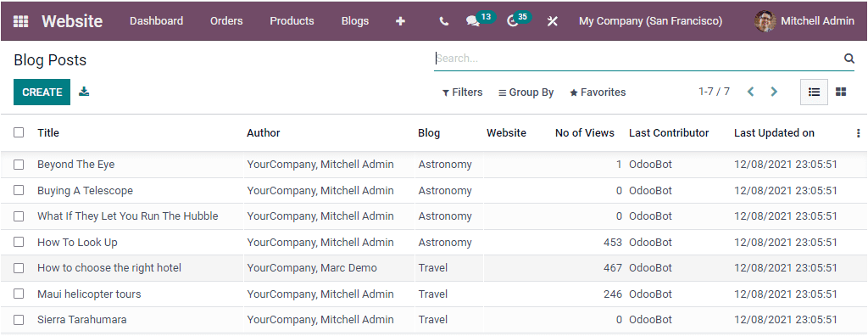This screenshot has width=868, height=336.
Task: Select Maui helicopter tours row checkbox
Action: click(x=19, y=294)
